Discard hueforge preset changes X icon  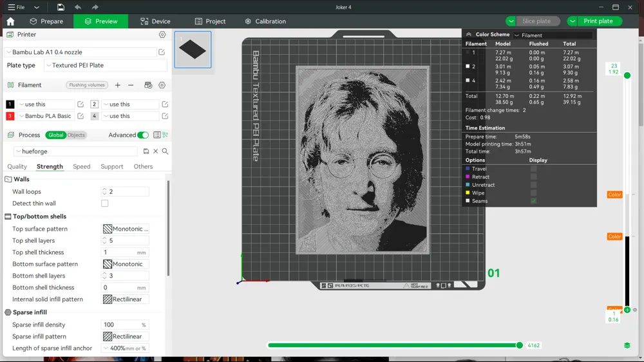(x=156, y=151)
